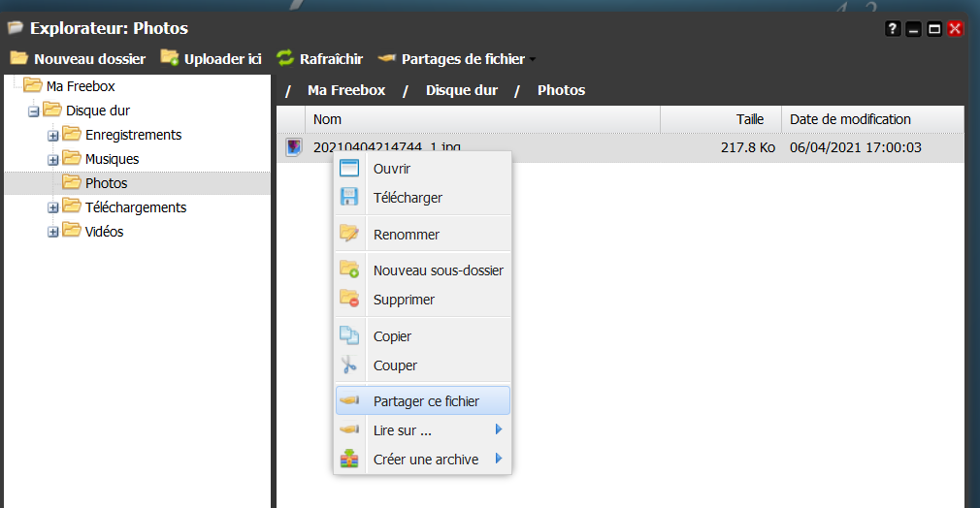
Task: Click the image file thumbnail icon
Action: [x=293, y=147]
